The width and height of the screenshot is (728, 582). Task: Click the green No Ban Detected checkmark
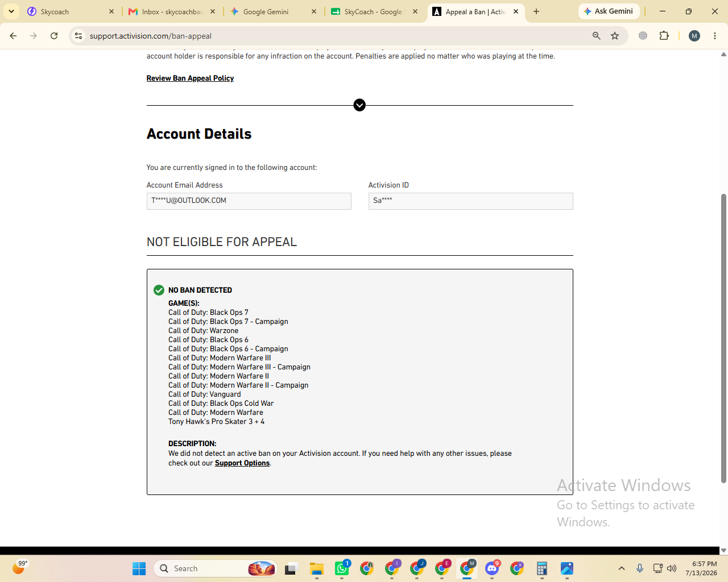[x=159, y=290]
